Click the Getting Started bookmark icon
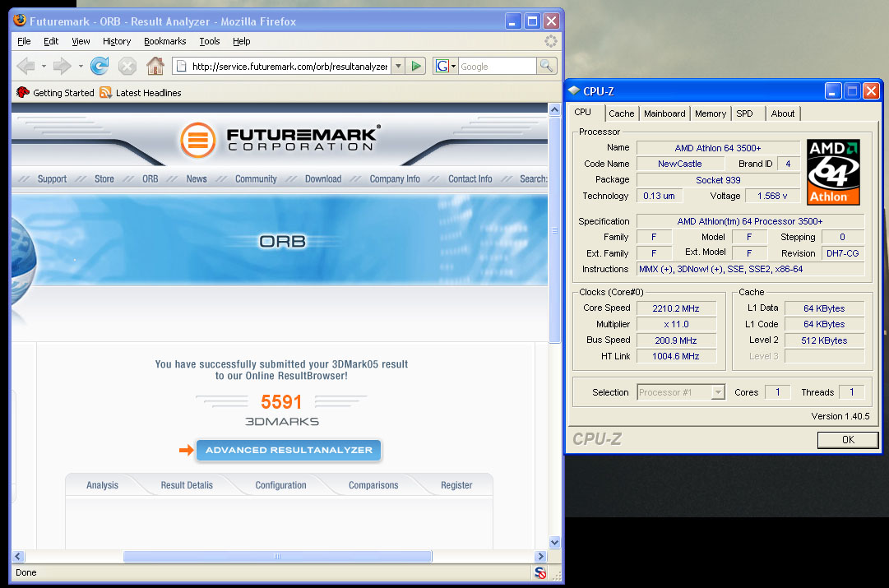889x588 pixels. [23, 92]
